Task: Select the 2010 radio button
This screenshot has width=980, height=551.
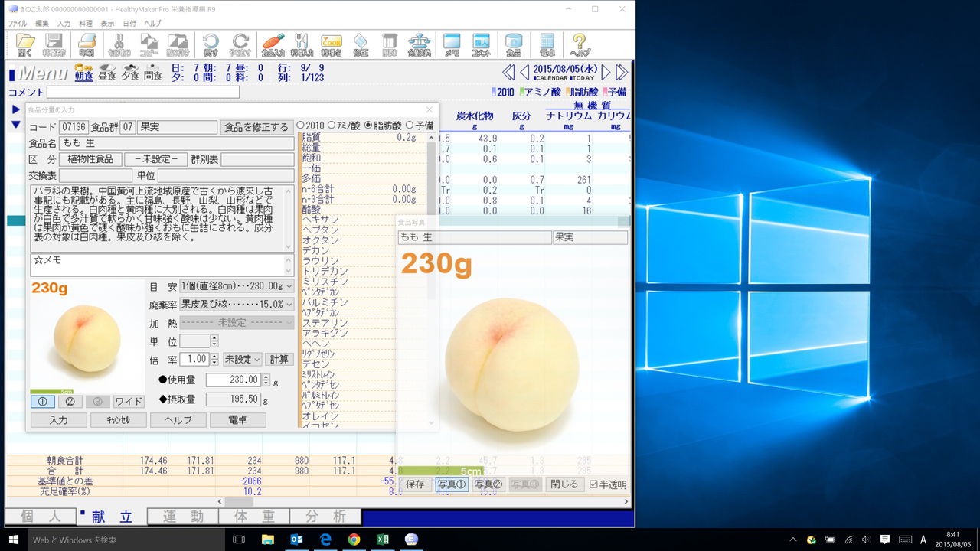Action: coord(300,126)
